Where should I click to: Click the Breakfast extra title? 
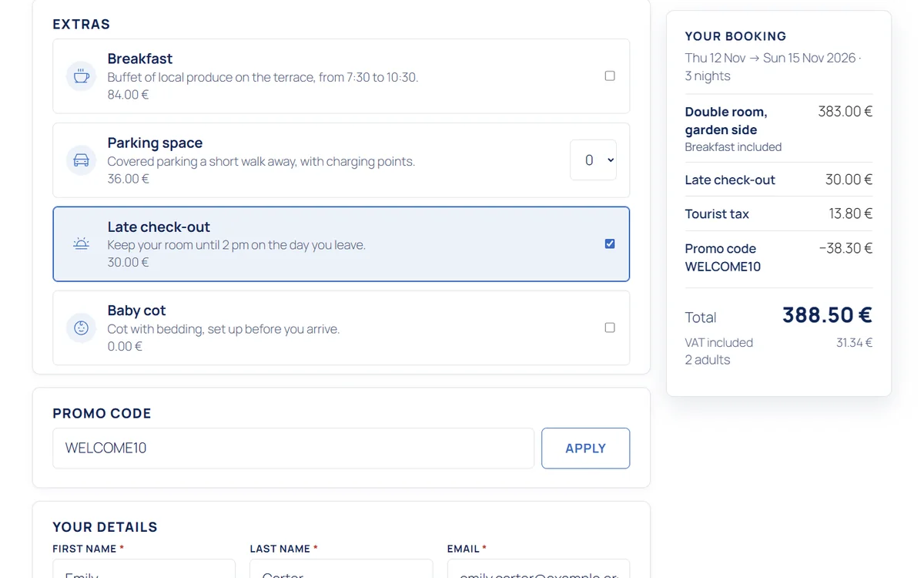coord(139,59)
